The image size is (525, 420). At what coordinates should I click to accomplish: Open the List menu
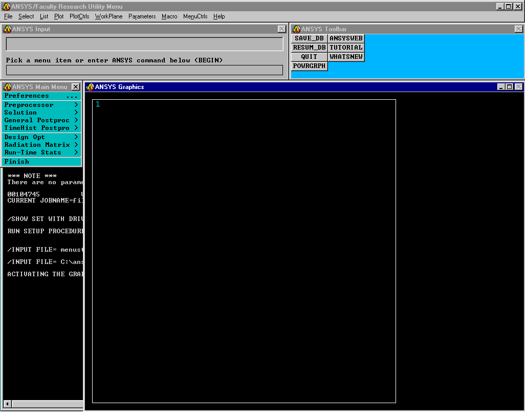(44, 16)
